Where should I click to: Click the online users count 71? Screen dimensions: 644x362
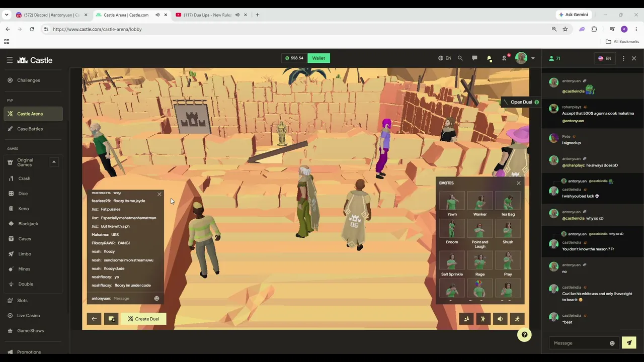click(554, 58)
